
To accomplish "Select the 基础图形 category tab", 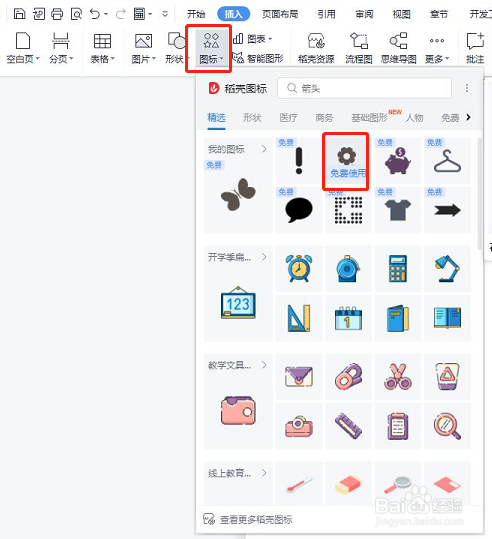I will click(x=369, y=118).
